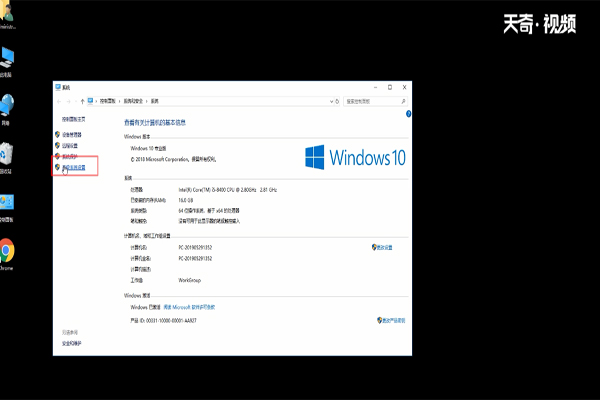
Task: Expand the chevron after 系统和安全 in breadcrumb
Action: 147,101
